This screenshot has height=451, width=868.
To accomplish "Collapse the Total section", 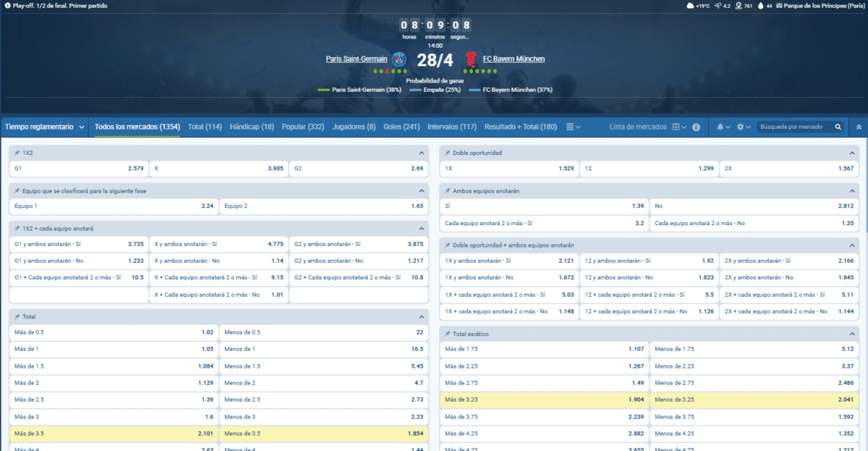I will point(421,317).
